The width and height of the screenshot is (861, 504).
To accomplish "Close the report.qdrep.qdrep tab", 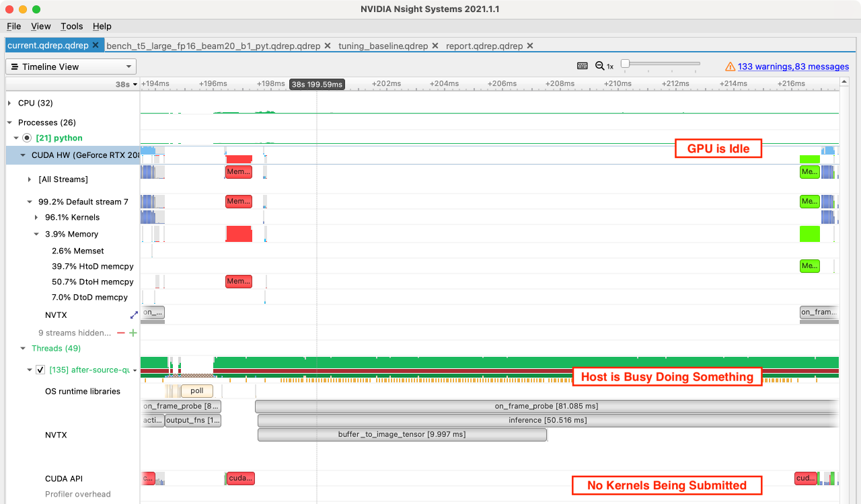I will (530, 46).
